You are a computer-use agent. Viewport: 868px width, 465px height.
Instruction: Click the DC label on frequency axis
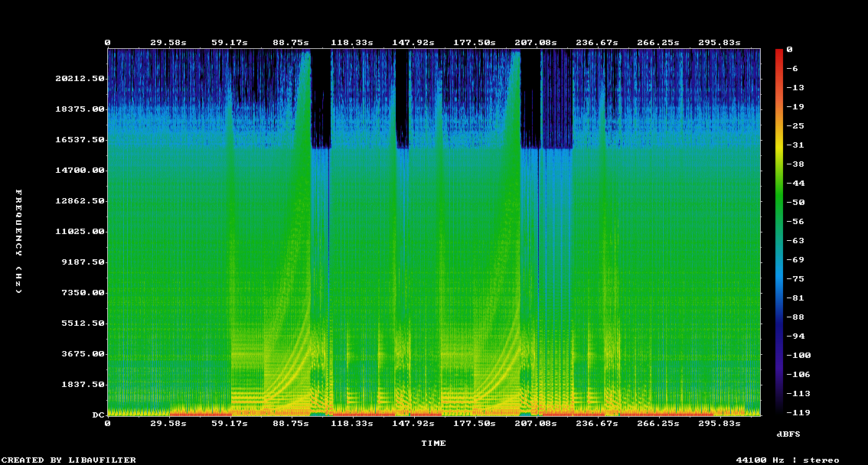pyautogui.click(x=98, y=415)
